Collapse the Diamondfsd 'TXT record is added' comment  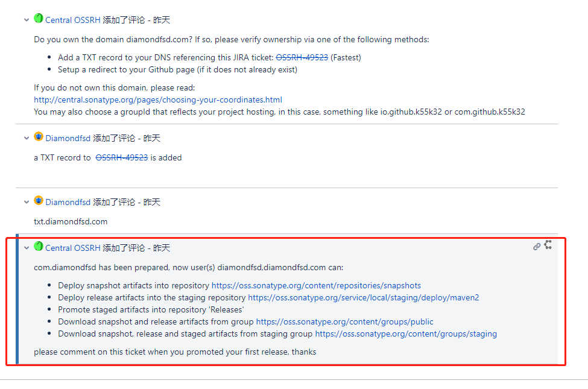[27, 138]
